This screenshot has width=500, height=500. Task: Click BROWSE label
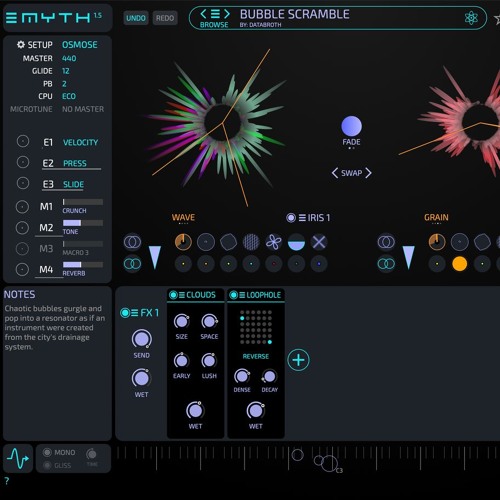click(214, 25)
